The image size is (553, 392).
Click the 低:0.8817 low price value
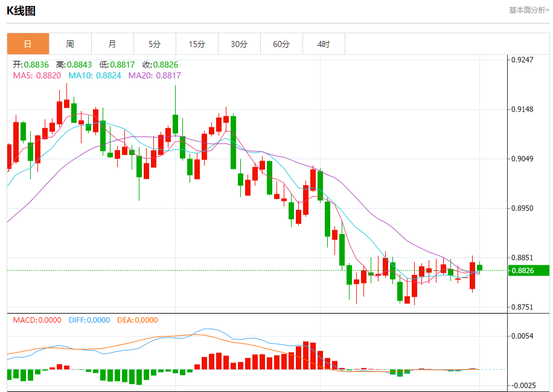click(x=117, y=65)
